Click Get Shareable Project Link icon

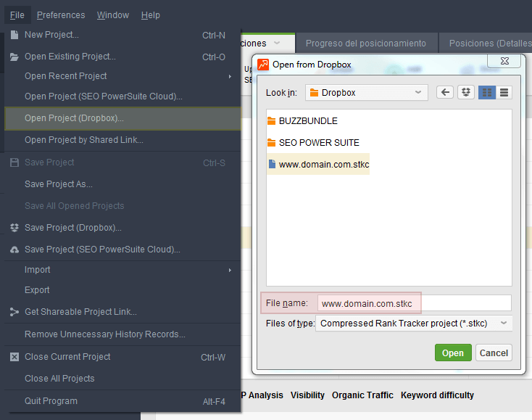pyautogui.click(x=14, y=312)
